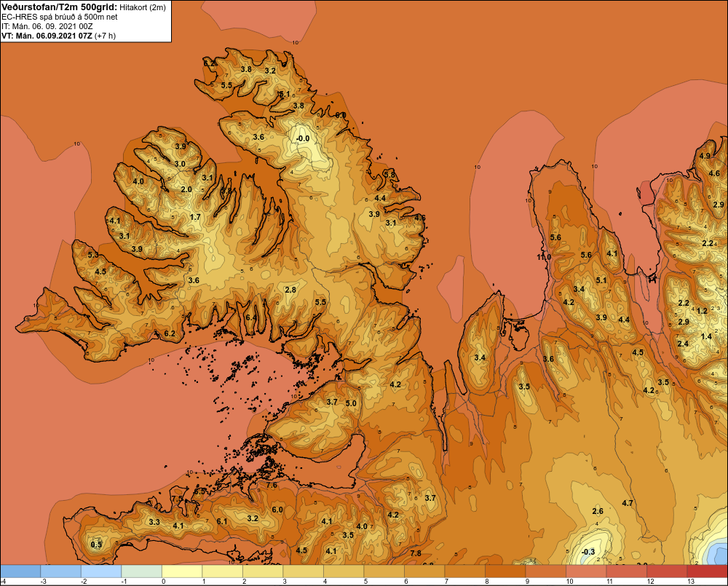Click the 2.4 temperature value

pyautogui.click(x=683, y=344)
